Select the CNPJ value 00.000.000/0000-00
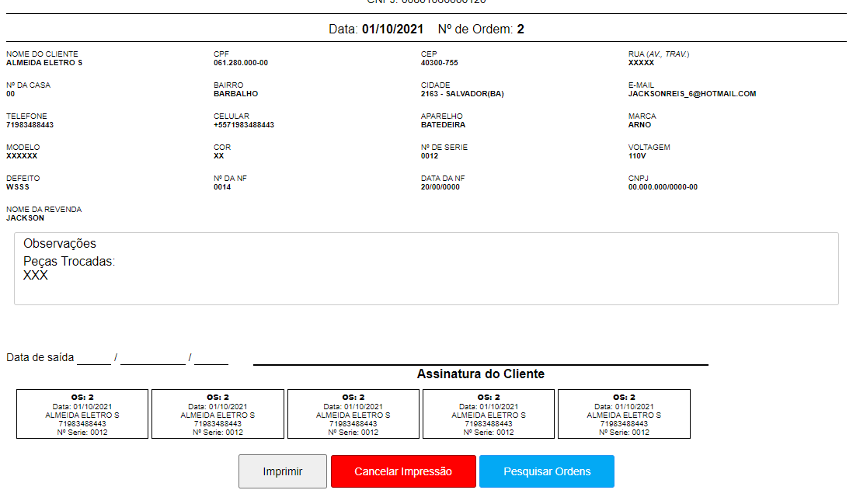The width and height of the screenshot is (853, 504). [x=663, y=187]
